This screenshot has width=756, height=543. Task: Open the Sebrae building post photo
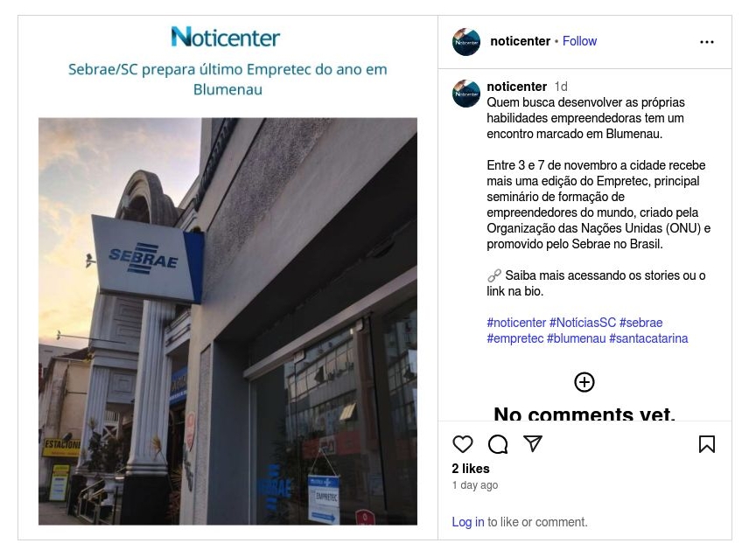227,321
